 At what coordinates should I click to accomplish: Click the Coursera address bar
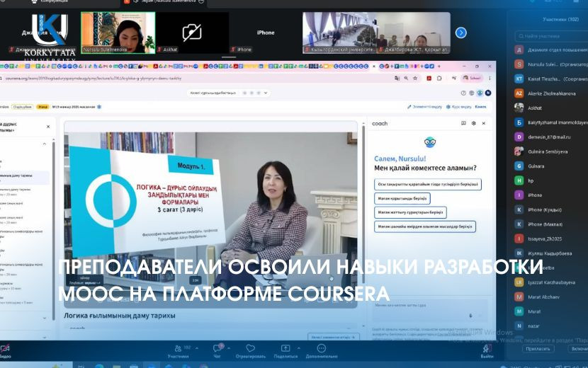tap(195, 79)
